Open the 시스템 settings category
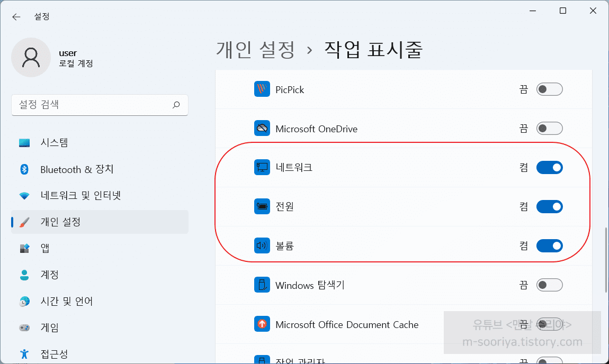Viewport: 609px width, 364px height. (100, 143)
